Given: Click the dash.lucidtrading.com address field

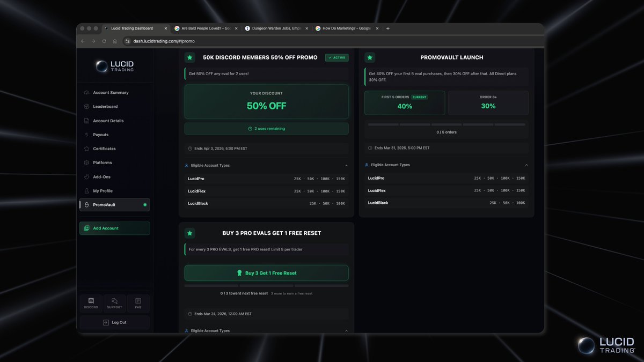Looking at the screenshot, I should 332,41.
